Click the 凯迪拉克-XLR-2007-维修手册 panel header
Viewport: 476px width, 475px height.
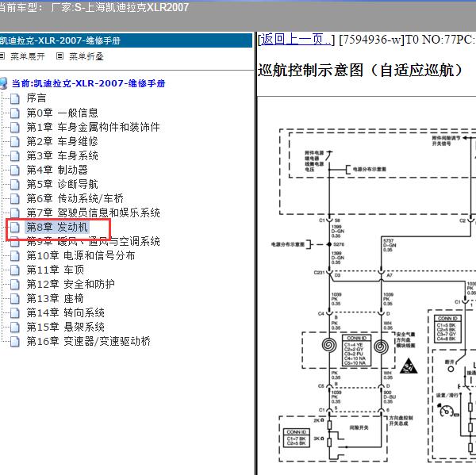tap(126, 40)
